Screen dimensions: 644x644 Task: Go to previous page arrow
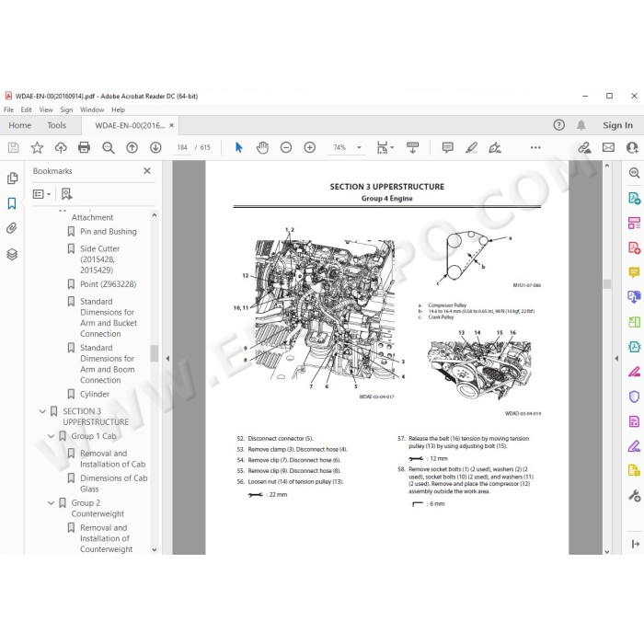[132, 147]
